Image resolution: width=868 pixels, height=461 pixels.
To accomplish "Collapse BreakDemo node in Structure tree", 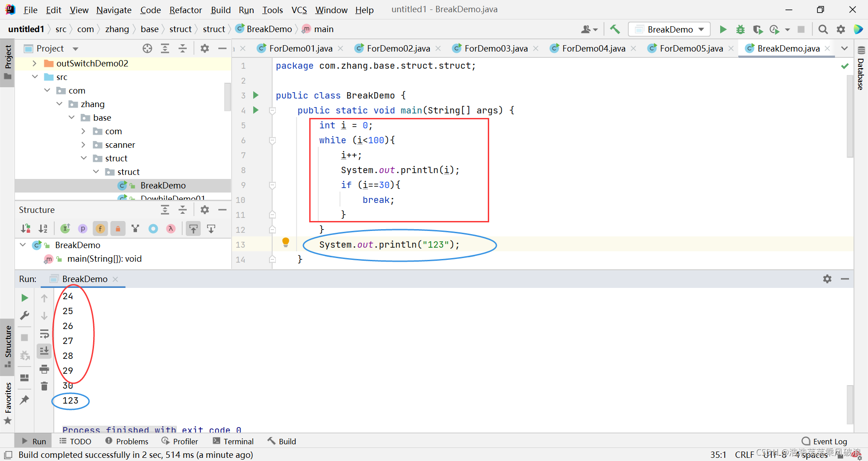I will point(23,245).
